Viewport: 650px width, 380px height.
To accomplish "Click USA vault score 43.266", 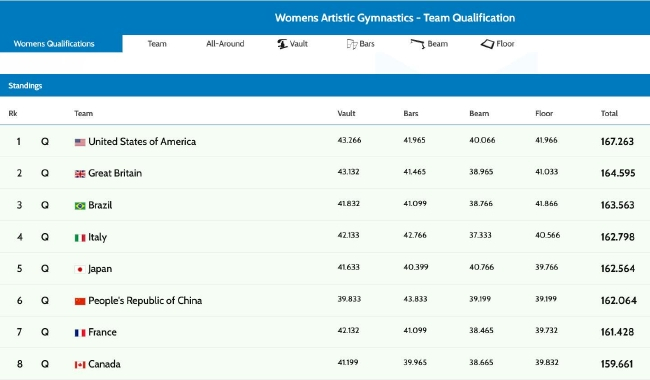I will point(349,140).
